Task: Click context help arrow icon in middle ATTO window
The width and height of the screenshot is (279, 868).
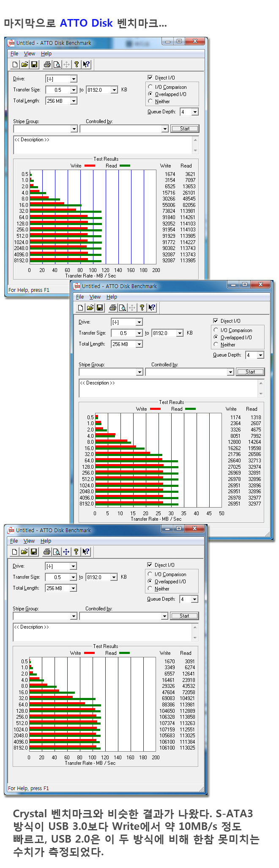Action: tap(151, 308)
